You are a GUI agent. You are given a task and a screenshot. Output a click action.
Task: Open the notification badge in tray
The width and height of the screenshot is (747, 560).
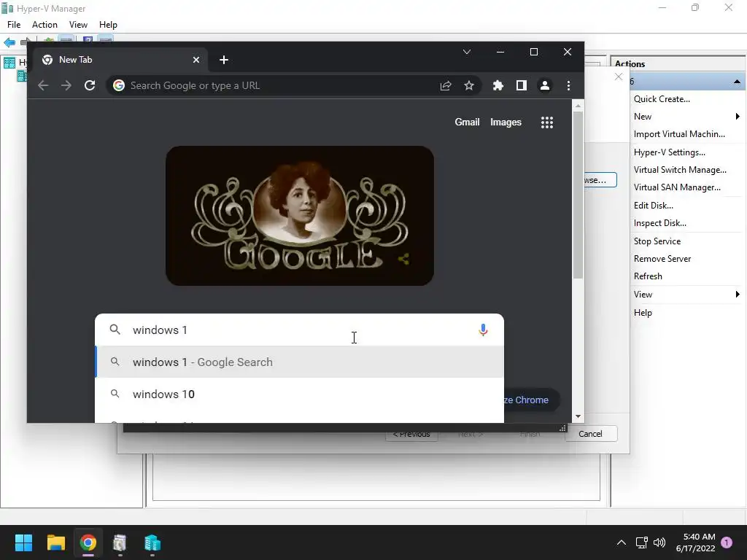click(727, 542)
